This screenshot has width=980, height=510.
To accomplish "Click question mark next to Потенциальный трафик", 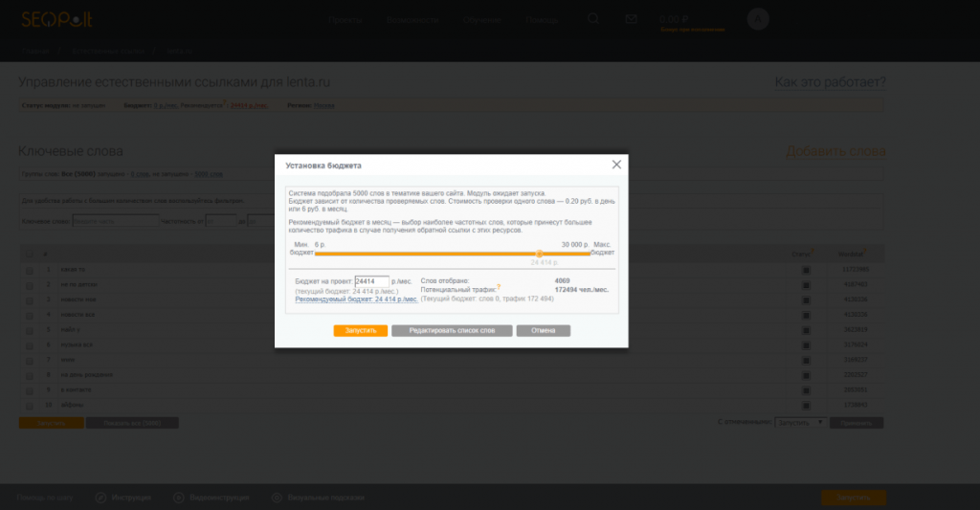I will [499, 288].
